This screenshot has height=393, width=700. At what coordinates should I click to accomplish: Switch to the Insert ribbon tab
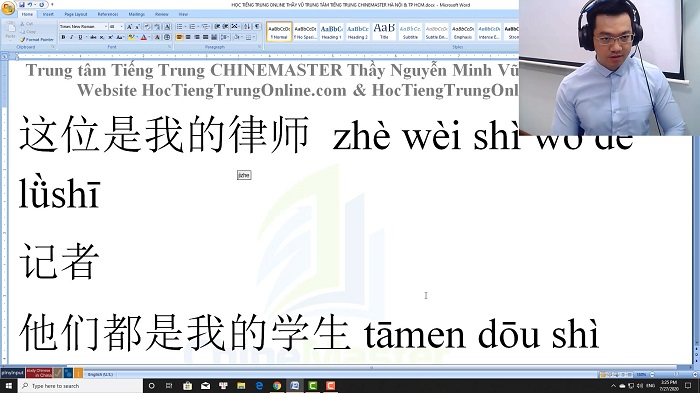(48, 14)
